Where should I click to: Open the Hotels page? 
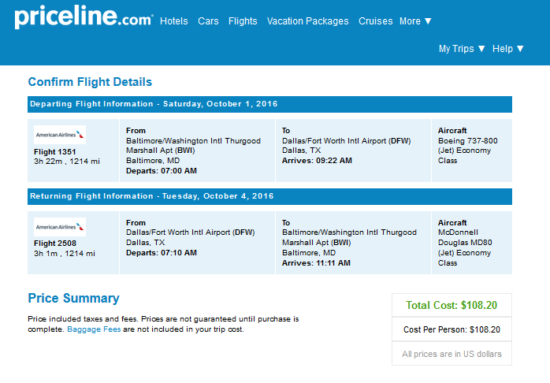[x=174, y=21]
